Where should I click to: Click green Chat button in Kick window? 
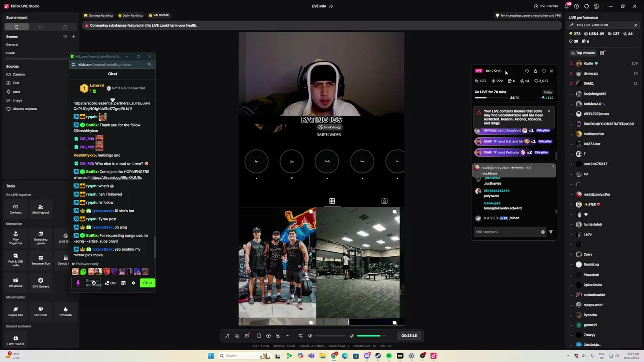[147, 283]
